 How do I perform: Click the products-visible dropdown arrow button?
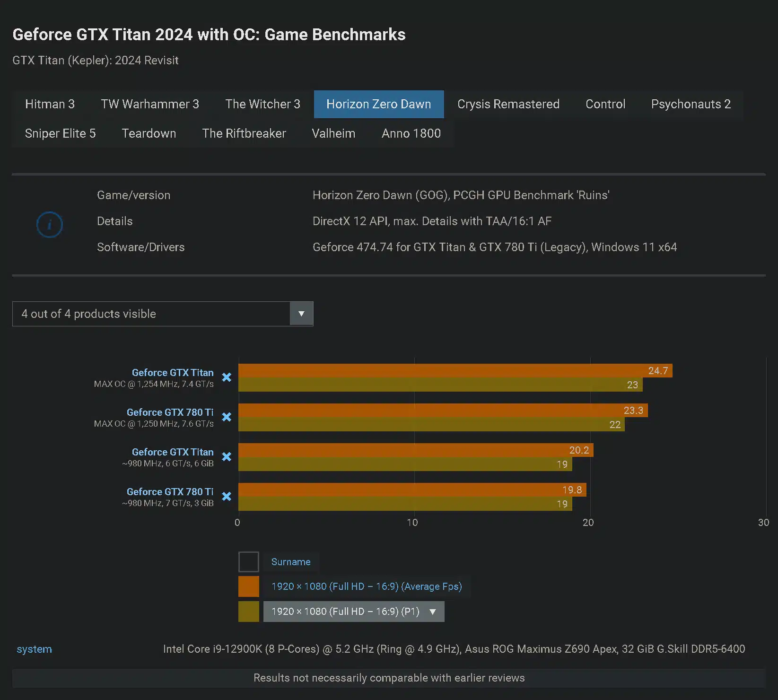301,314
